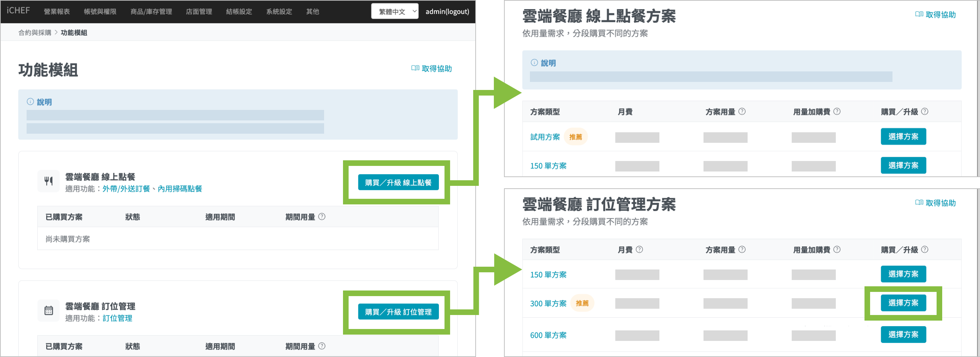
Task: Open the 繁體中文 language dropdown
Action: 394,12
